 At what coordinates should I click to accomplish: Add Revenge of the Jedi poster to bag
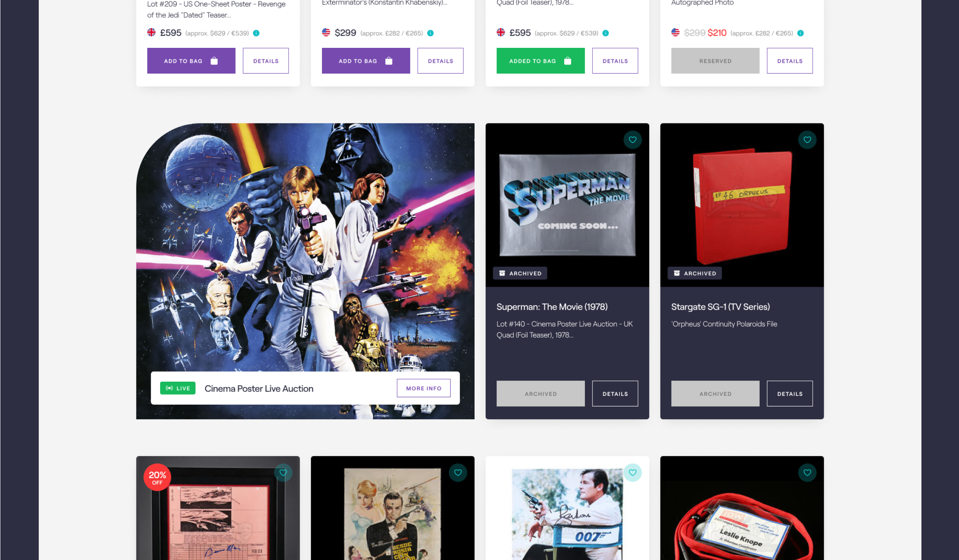(x=191, y=61)
